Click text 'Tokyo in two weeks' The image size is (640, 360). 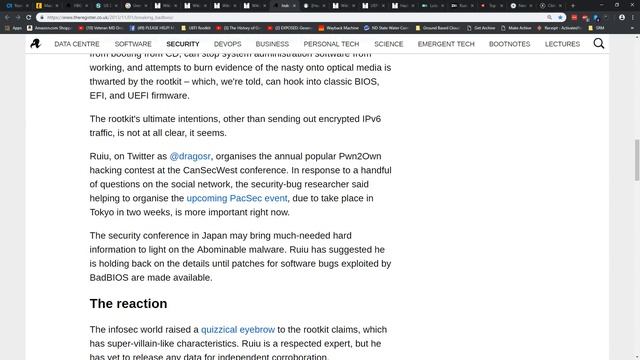tap(131, 212)
